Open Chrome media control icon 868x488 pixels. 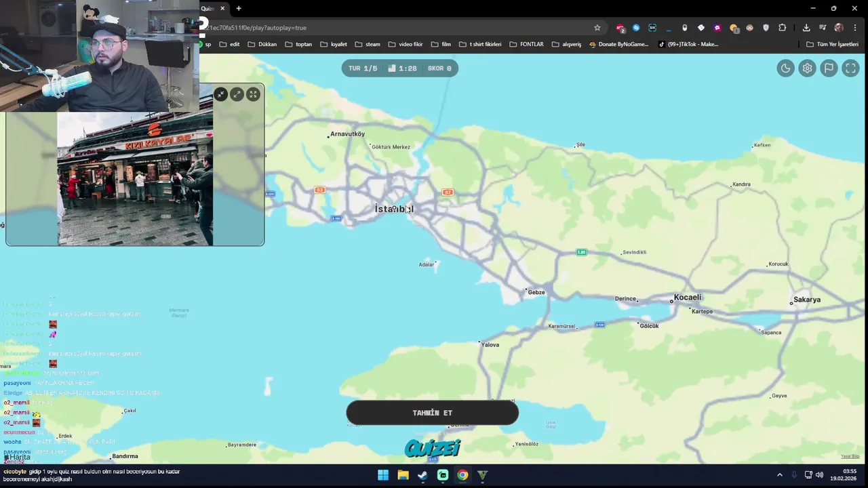pos(823,28)
